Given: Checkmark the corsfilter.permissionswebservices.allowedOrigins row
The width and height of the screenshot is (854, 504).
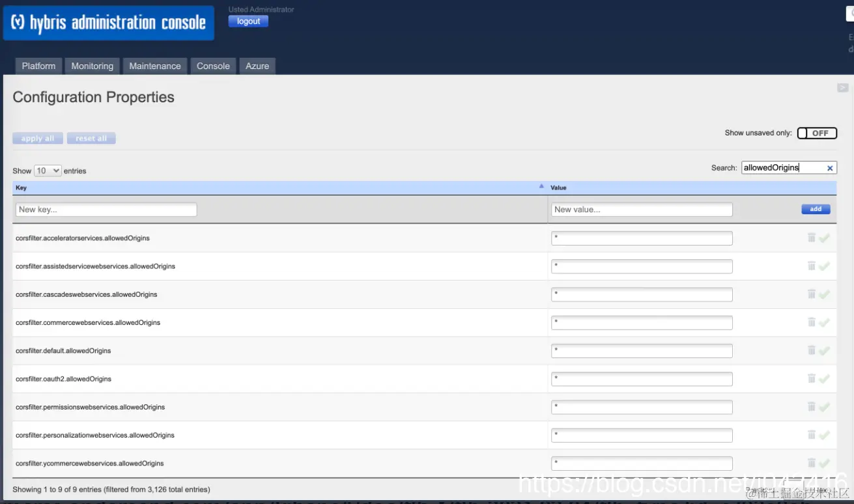Looking at the screenshot, I should click(x=824, y=407).
